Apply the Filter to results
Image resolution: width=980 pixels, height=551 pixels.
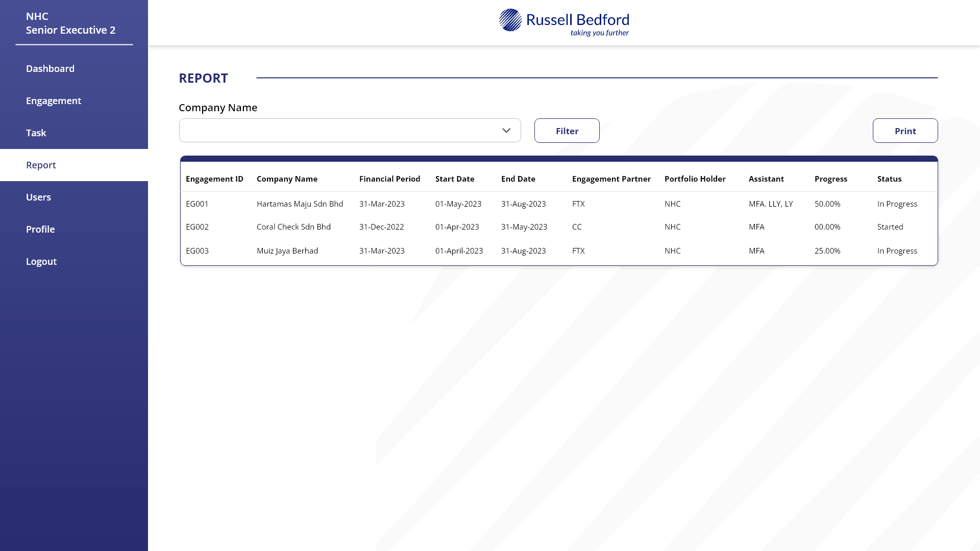tap(567, 131)
